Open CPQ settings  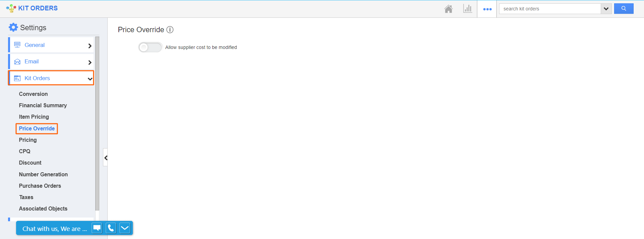coord(24,151)
